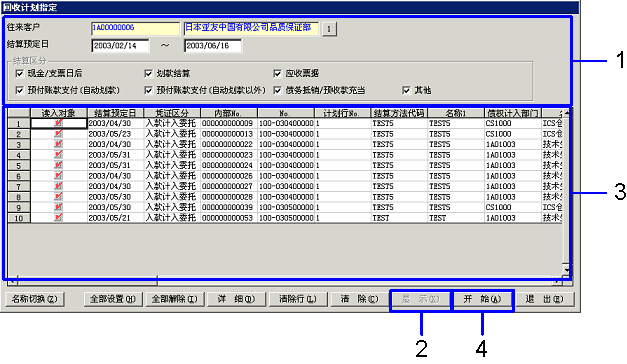Click cell 000000000009 in 内部No. column

point(229,123)
